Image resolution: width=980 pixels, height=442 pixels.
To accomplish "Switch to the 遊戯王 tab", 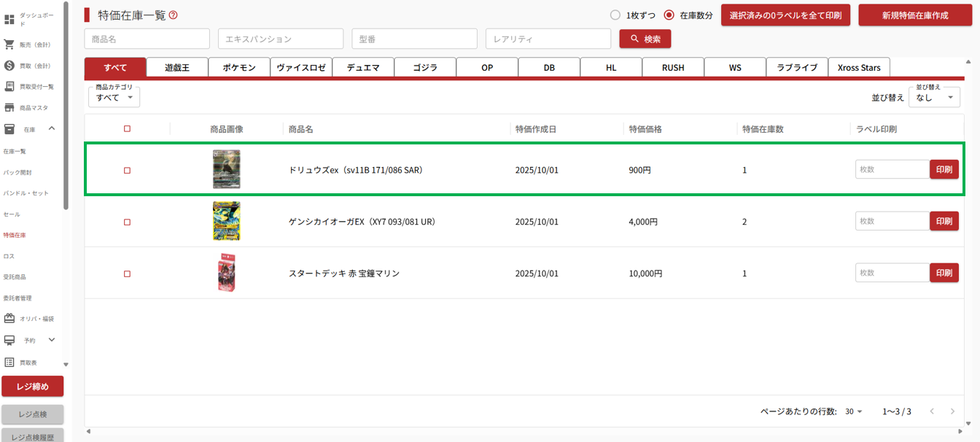I will pyautogui.click(x=177, y=68).
